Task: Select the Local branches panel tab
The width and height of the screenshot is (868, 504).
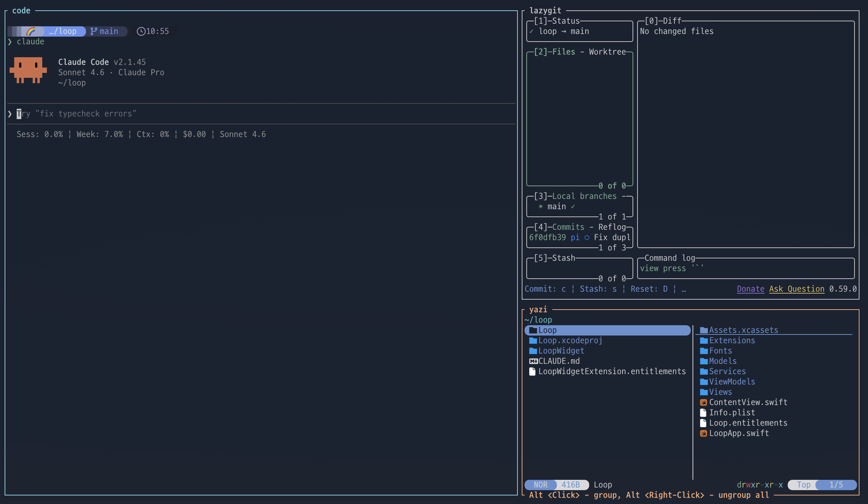Action: coord(584,196)
